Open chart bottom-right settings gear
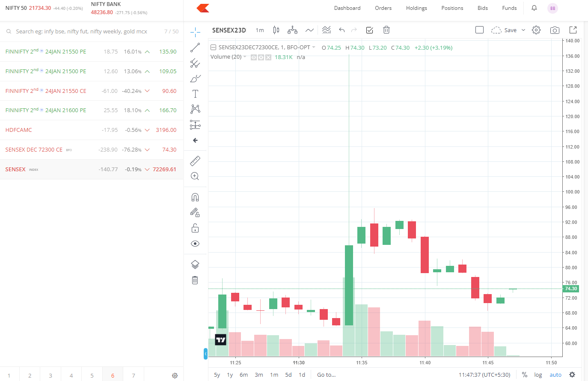The image size is (588, 381). tap(572, 375)
